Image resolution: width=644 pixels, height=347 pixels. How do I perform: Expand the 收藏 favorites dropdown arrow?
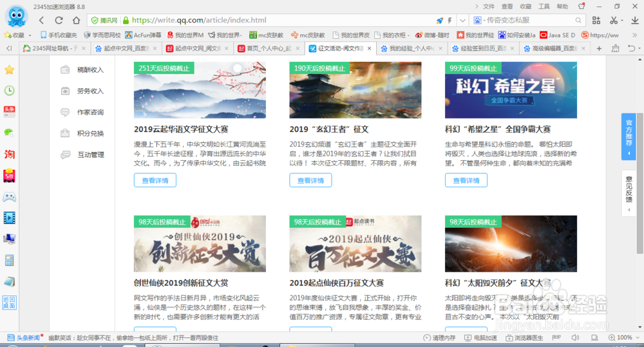point(30,35)
